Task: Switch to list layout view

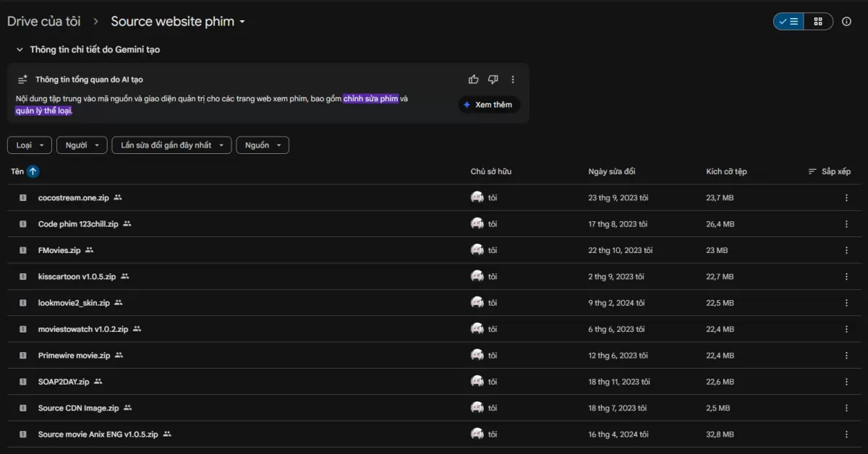Action: coord(789,22)
